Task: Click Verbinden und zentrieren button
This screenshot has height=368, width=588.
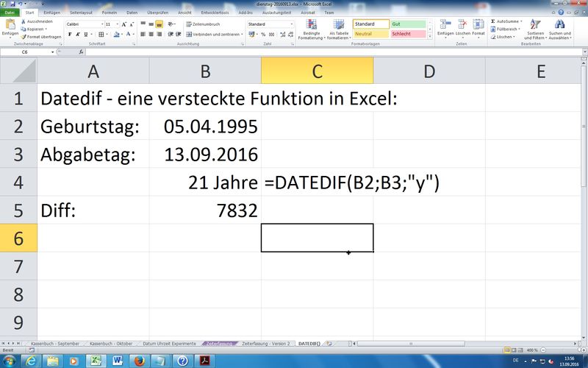Action: pyautogui.click(x=213, y=34)
